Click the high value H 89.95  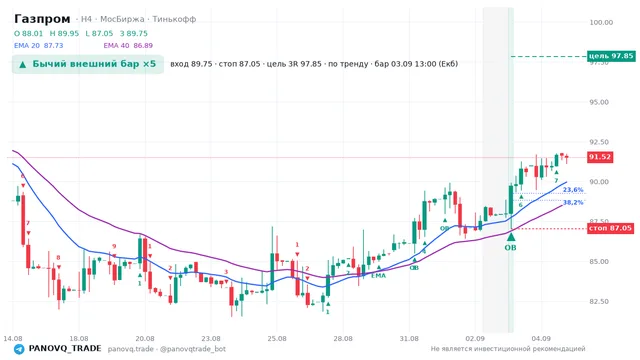click(x=64, y=33)
